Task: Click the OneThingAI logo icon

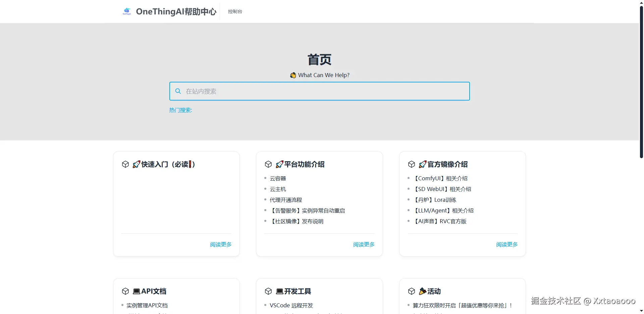Action: pos(127,11)
